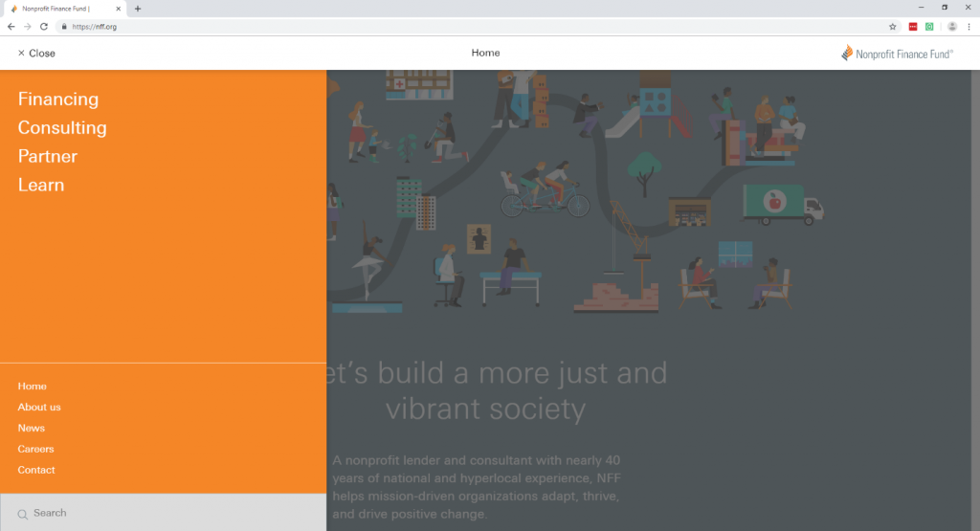Open the Consulting menu section
The image size is (980, 531).
(x=62, y=128)
